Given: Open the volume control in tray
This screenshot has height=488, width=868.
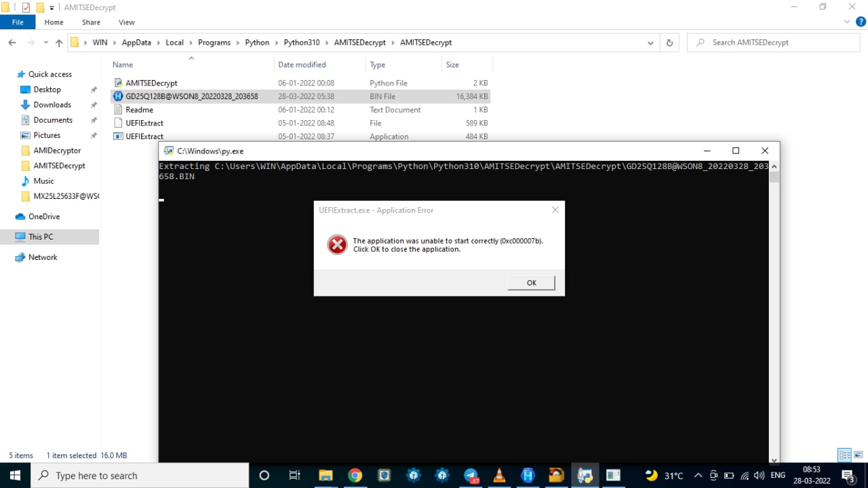Looking at the screenshot, I should tap(759, 475).
